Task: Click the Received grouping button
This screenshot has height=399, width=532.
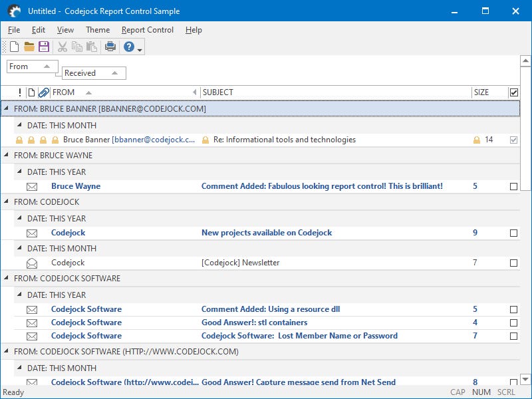Action: 93,73
